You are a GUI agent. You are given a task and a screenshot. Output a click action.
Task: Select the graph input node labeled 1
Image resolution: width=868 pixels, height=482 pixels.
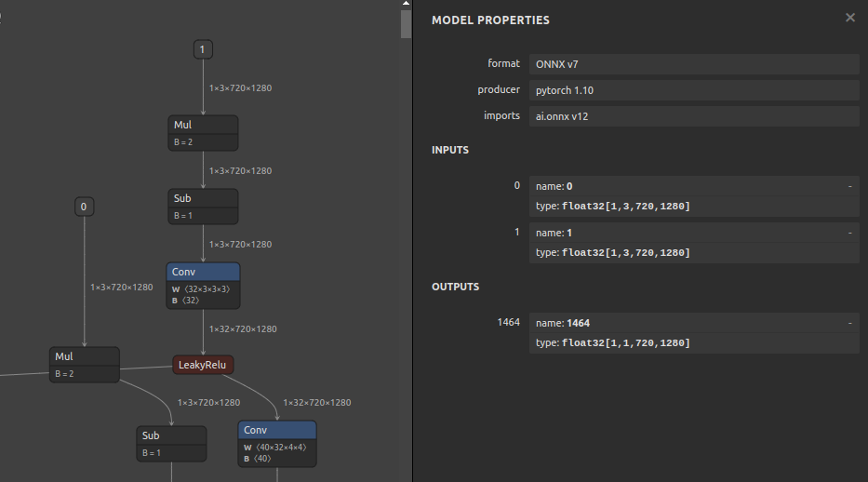tap(204, 49)
